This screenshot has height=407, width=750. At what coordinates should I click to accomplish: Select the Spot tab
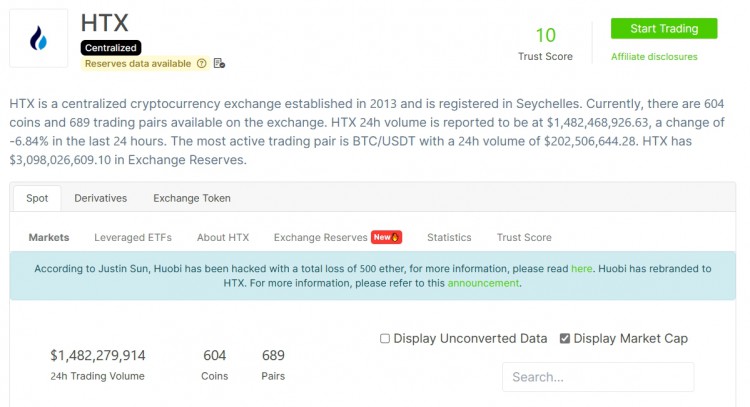pos(37,198)
